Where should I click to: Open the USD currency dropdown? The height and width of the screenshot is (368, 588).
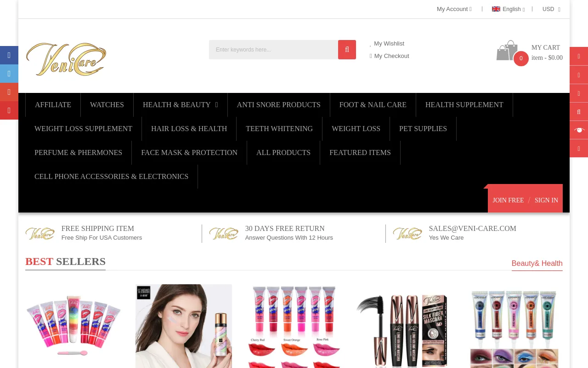click(x=551, y=9)
